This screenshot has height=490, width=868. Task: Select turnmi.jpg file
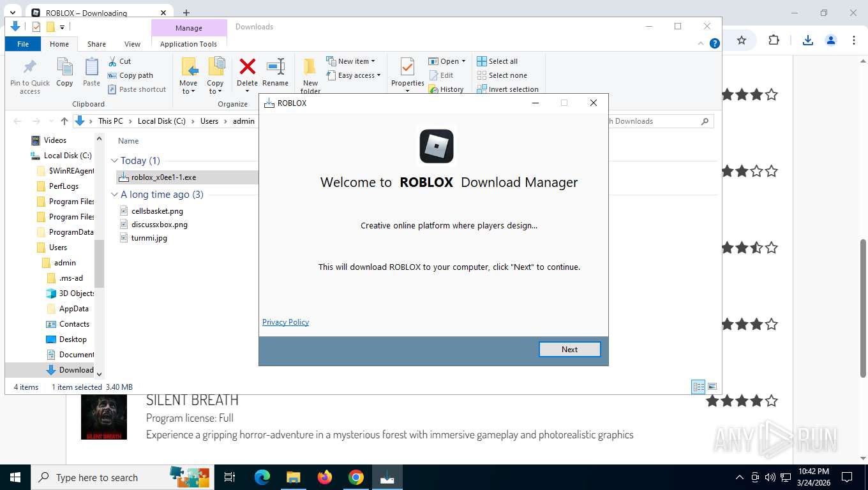coord(149,238)
